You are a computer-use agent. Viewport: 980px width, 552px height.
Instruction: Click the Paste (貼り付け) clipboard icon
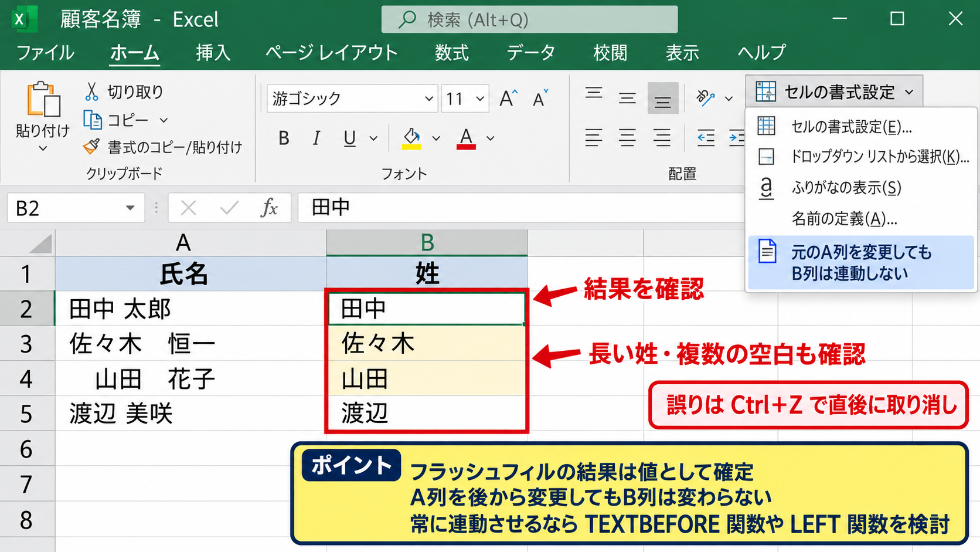(x=43, y=100)
